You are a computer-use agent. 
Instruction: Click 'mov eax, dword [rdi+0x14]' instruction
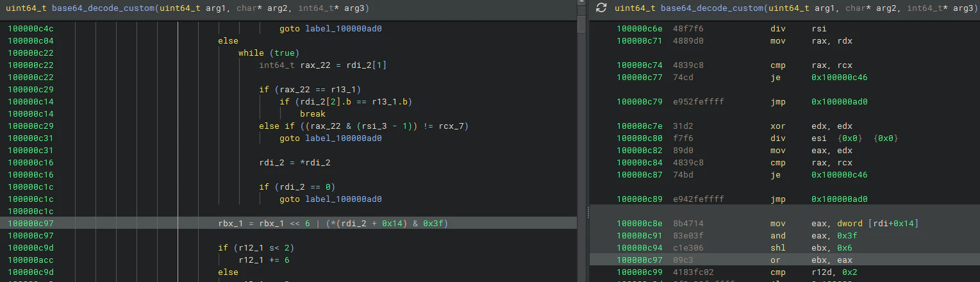(x=845, y=224)
